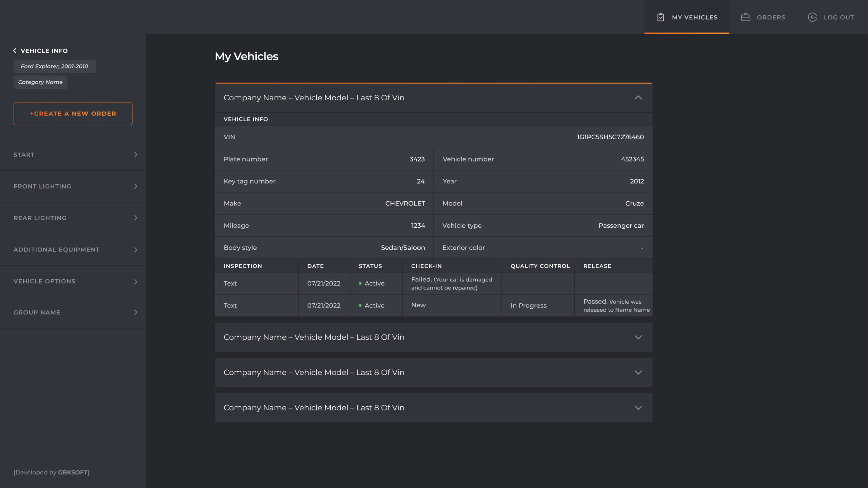Click the make value CHEVROLET
This screenshot has height=488, width=868.
405,203
